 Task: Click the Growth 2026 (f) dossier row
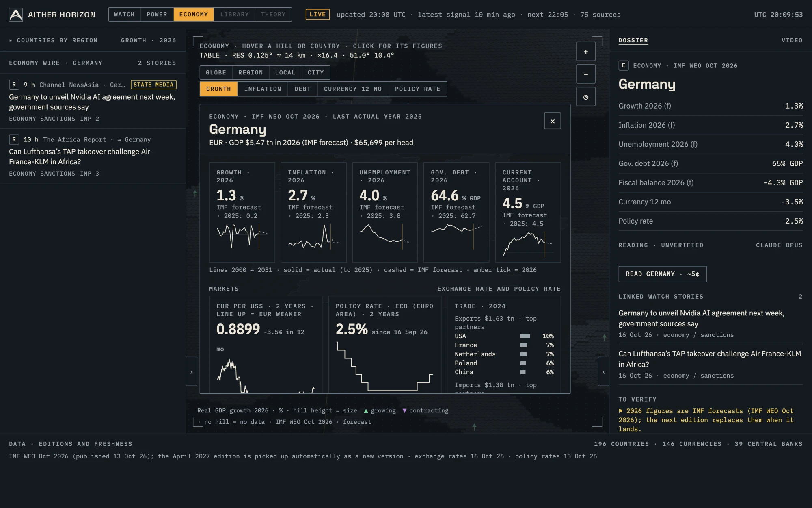(710, 106)
